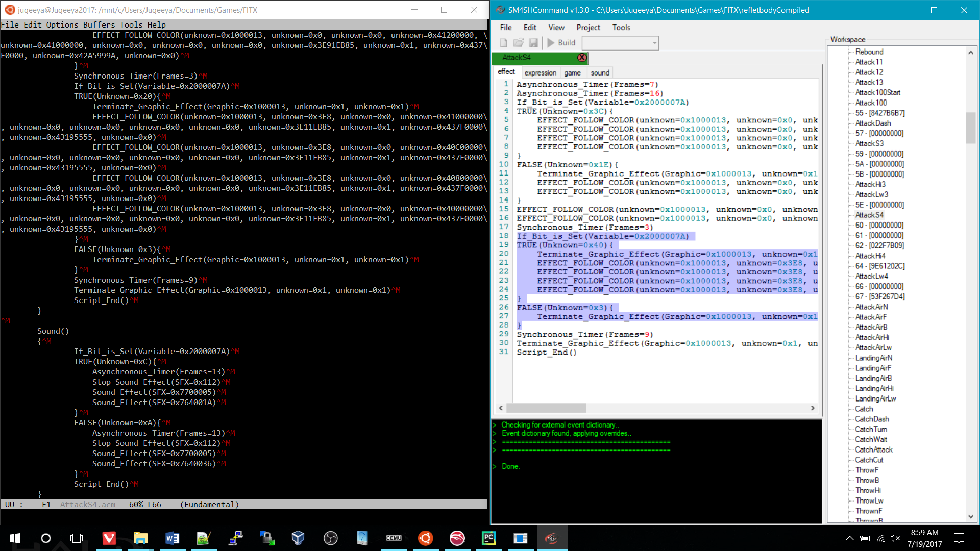Select CatchDash in the Workspace tree
980x551 pixels.
pyautogui.click(x=872, y=419)
